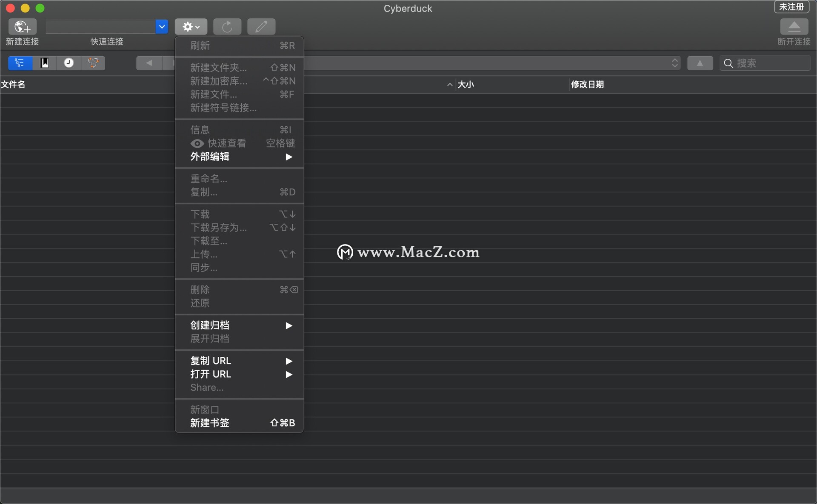
Task: Select Share... menu item
Action: [x=239, y=387]
